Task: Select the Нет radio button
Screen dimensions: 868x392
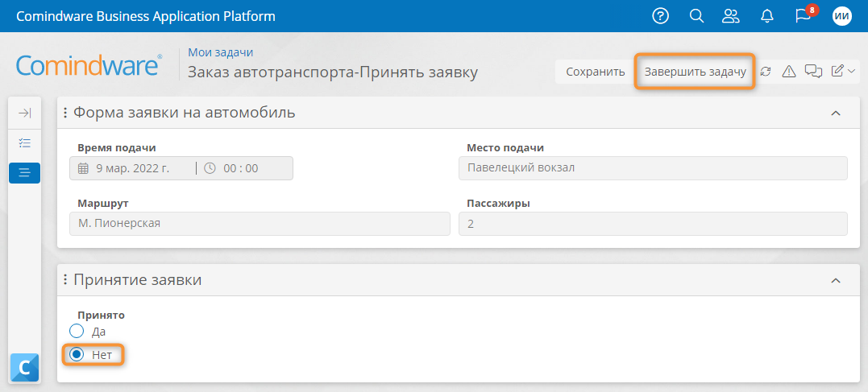Action: [77, 355]
